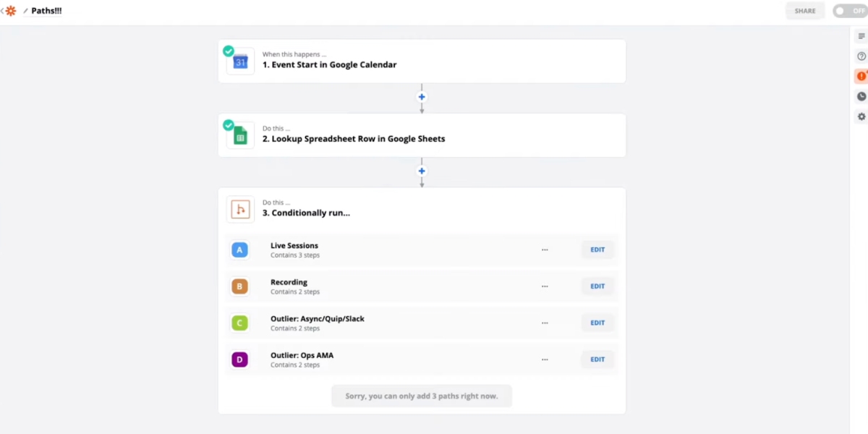Open step 1 Event Start in Google Calendar

click(329, 65)
